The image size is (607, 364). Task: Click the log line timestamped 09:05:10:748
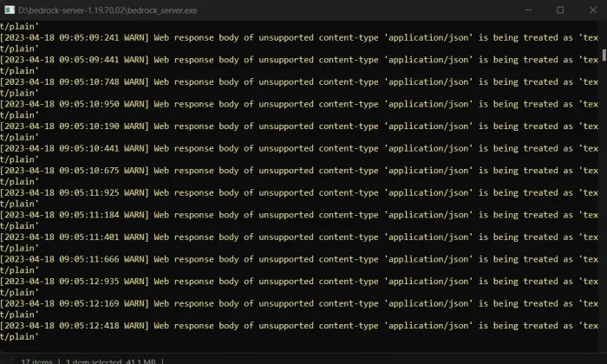tap(299, 81)
